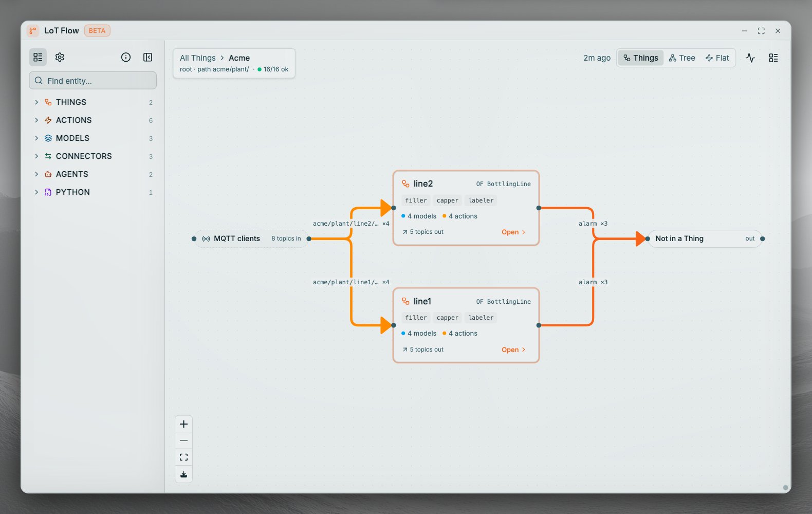Open settings gear in sidebar
812x514 pixels.
click(60, 57)
